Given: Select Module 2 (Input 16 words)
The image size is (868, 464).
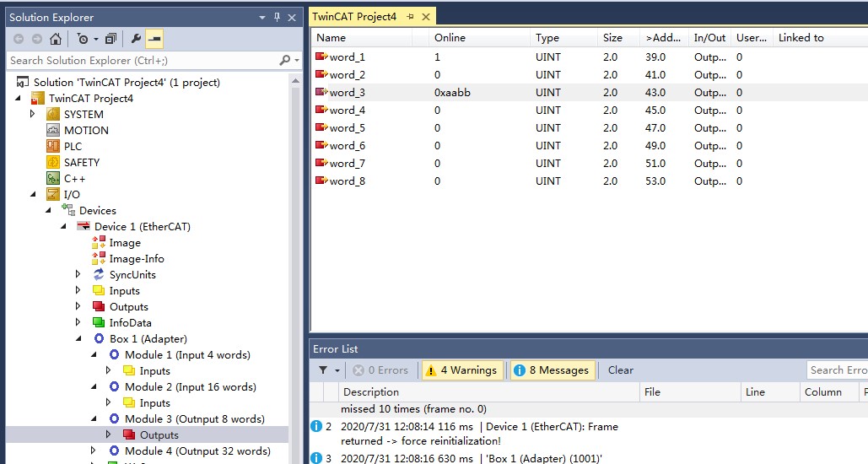Looking at the screenshot, I should point(191,387).
